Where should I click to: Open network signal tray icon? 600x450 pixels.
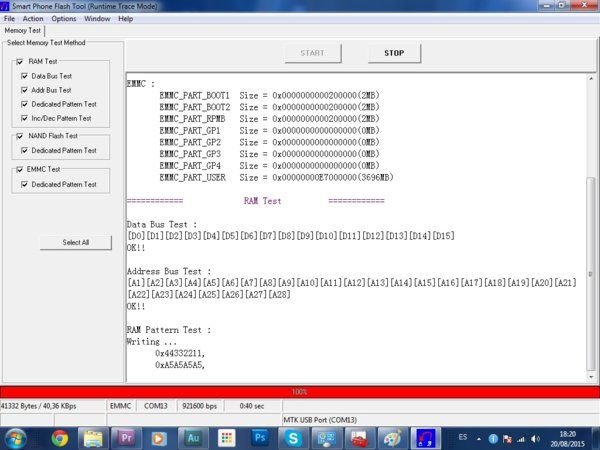click(521, 439)
